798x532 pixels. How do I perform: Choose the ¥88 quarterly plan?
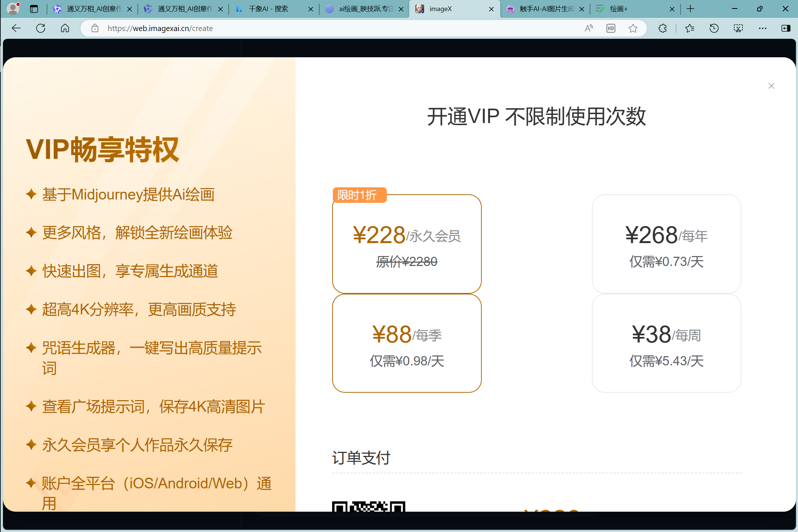[407, 344]
